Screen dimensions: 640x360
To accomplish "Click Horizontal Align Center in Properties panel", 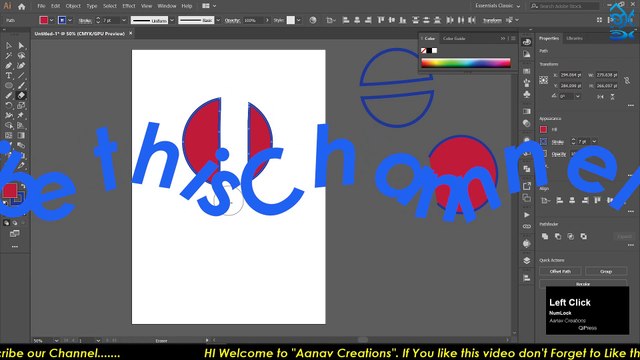I will 572,200.
